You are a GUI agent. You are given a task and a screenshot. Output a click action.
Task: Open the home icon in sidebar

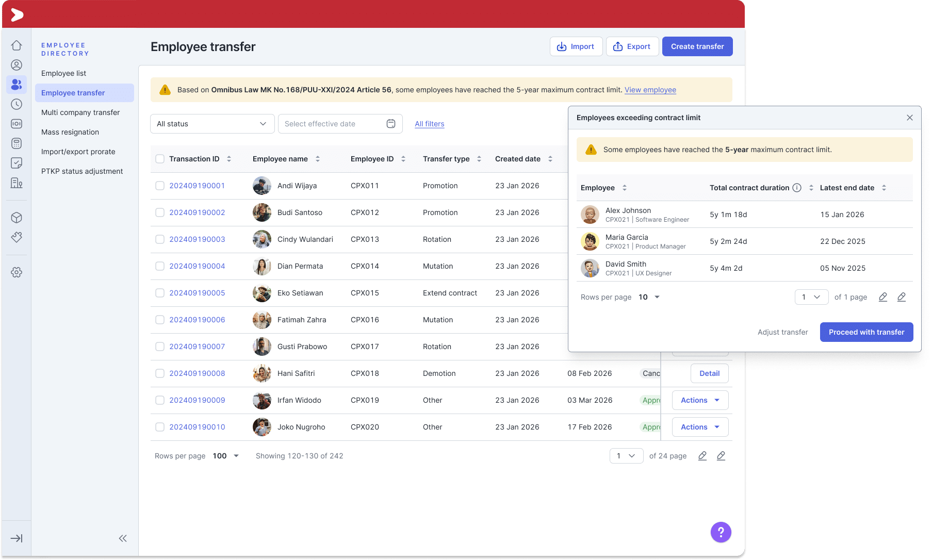point(17,45)
